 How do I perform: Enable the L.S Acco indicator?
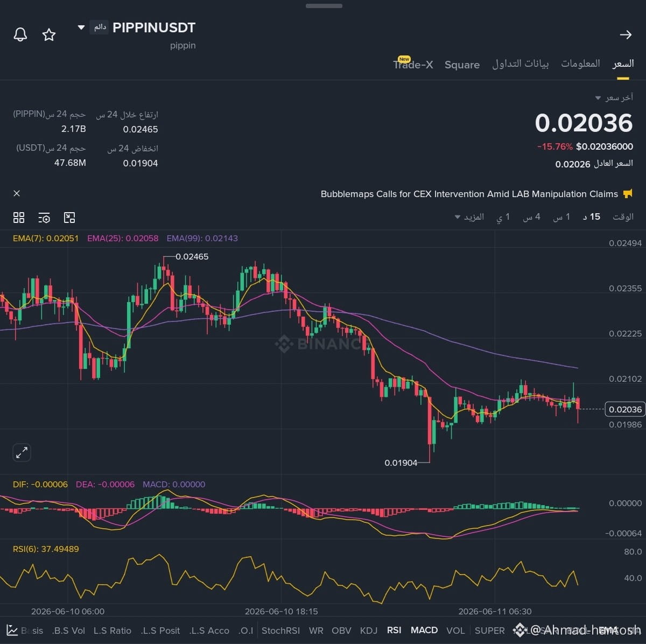tap(209, 631)
